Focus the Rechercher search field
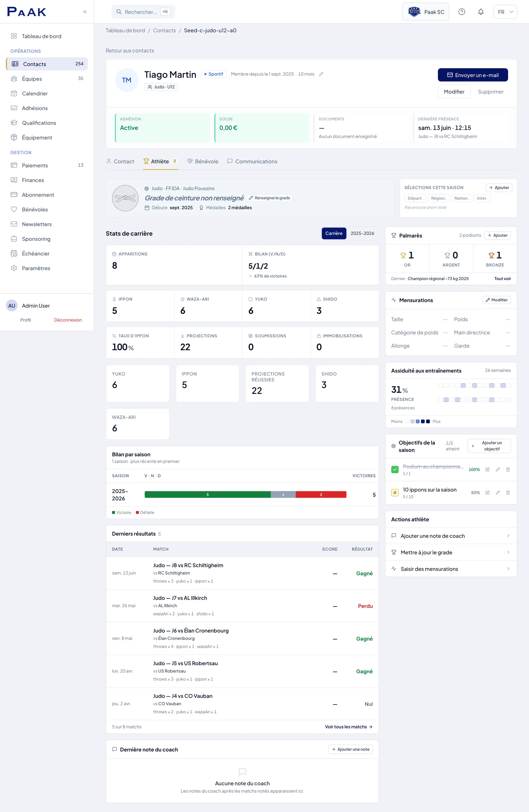 143,12
